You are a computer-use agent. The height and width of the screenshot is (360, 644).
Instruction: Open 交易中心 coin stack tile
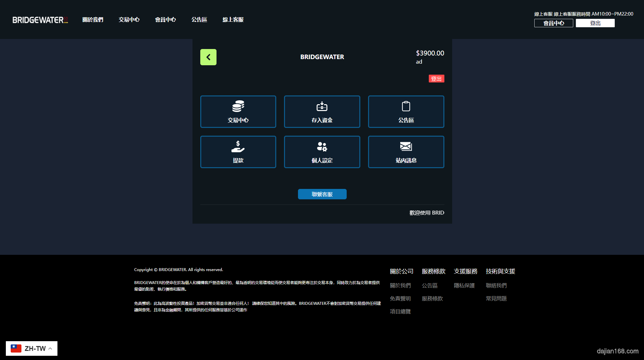(x=238, y=111)
